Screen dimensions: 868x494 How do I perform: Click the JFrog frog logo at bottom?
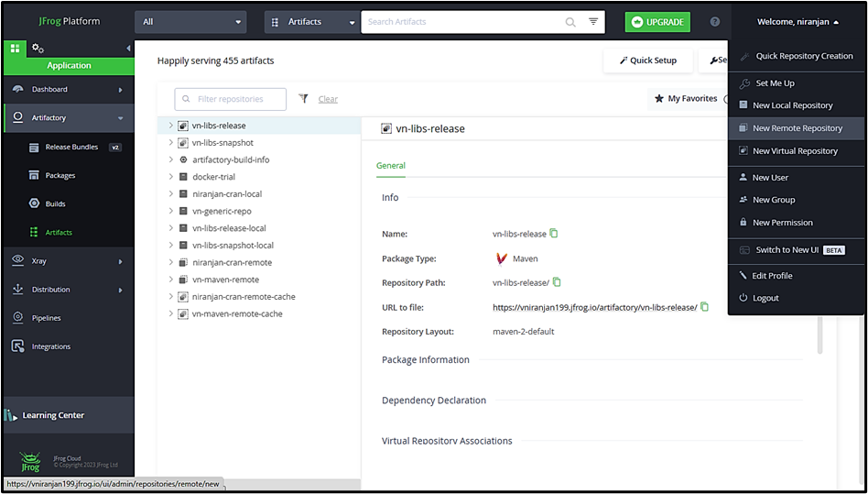pyautogui.click(x=30, y=462)
